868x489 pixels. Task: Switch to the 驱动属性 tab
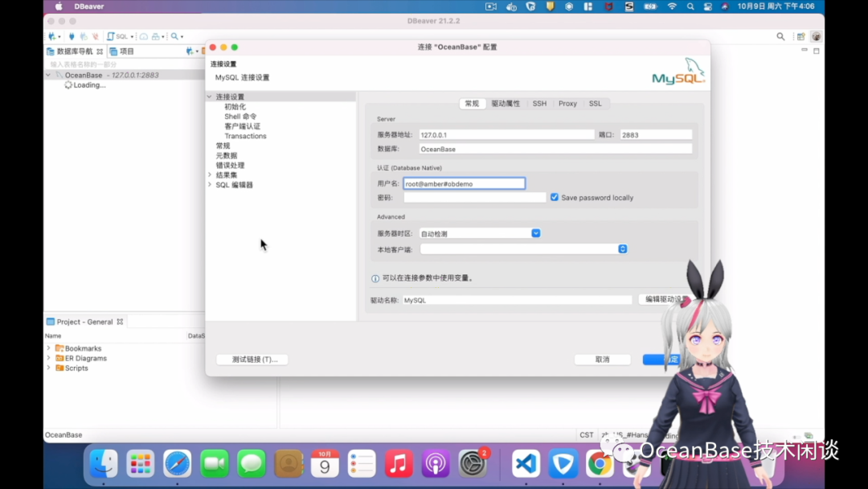pyautogui.click(x=506, y=104)
